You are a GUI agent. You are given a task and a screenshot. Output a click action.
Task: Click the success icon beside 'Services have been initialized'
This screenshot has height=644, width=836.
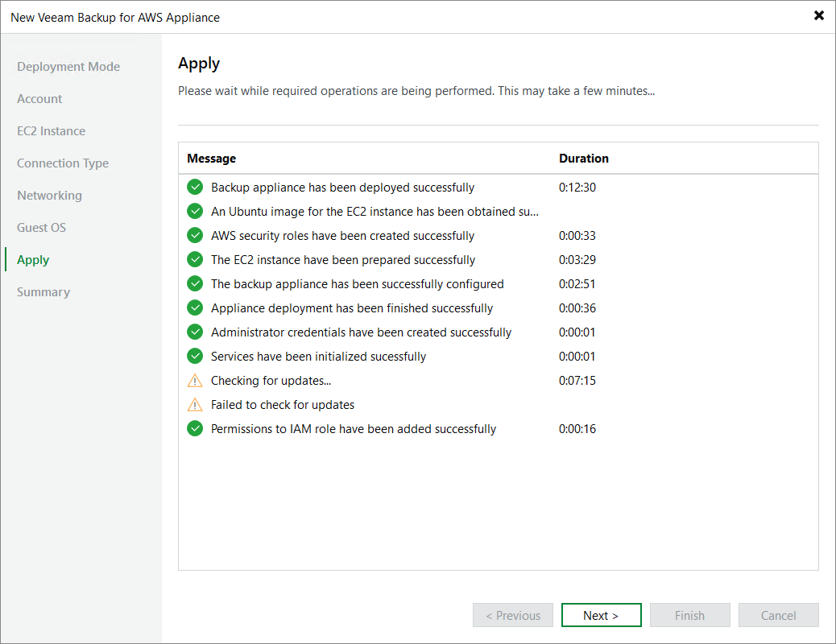click(x=195, y=356)
